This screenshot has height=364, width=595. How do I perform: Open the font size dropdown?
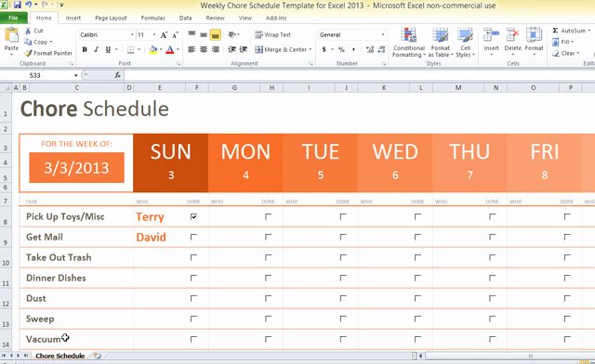coord(154,34)
